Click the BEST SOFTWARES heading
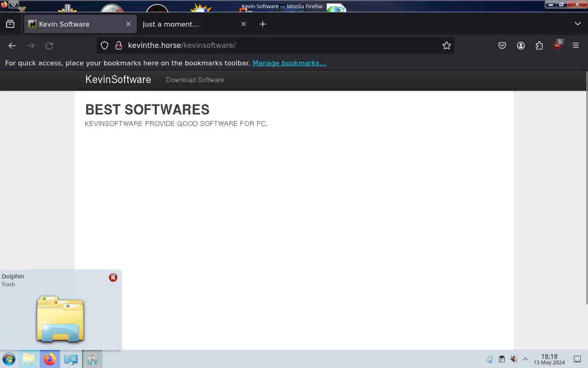588x368 pixels. 147,110
